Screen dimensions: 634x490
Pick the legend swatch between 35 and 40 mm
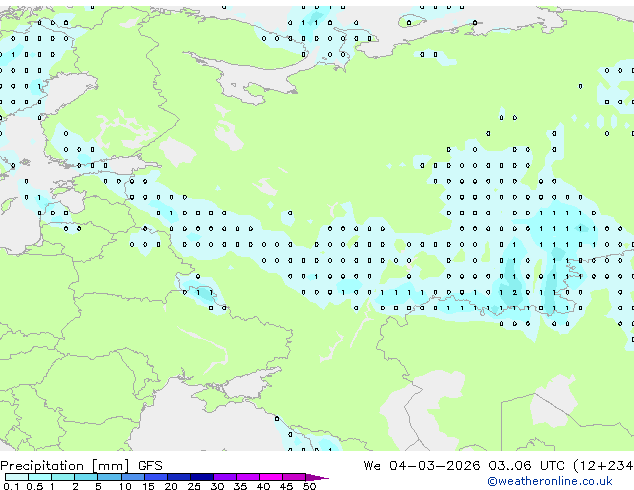click(x=248, y=477)
